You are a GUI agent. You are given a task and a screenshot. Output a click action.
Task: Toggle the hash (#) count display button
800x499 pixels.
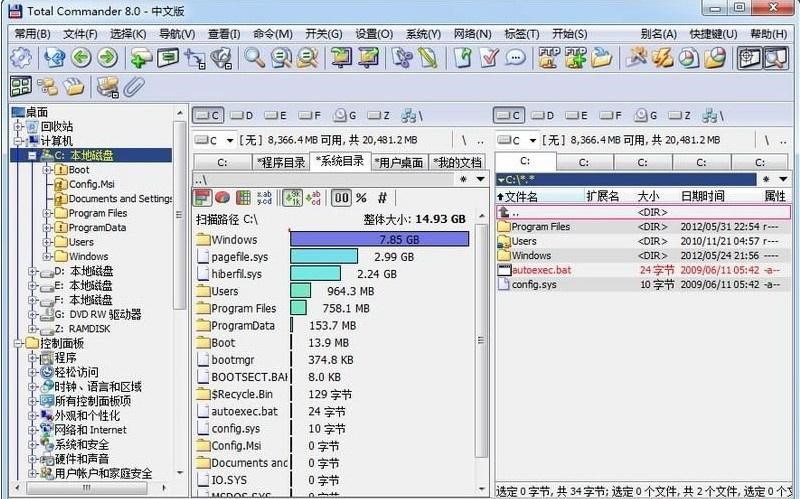click(382, 197)
